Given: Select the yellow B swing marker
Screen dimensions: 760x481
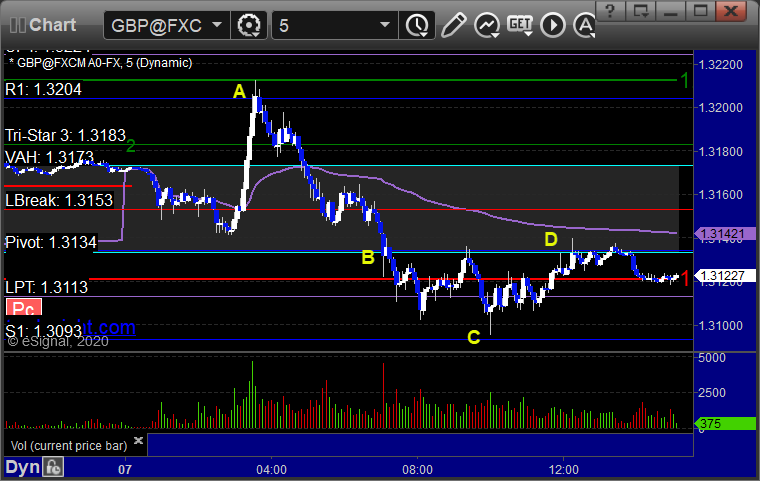Looking at the screenshot, I should (368, 257).
